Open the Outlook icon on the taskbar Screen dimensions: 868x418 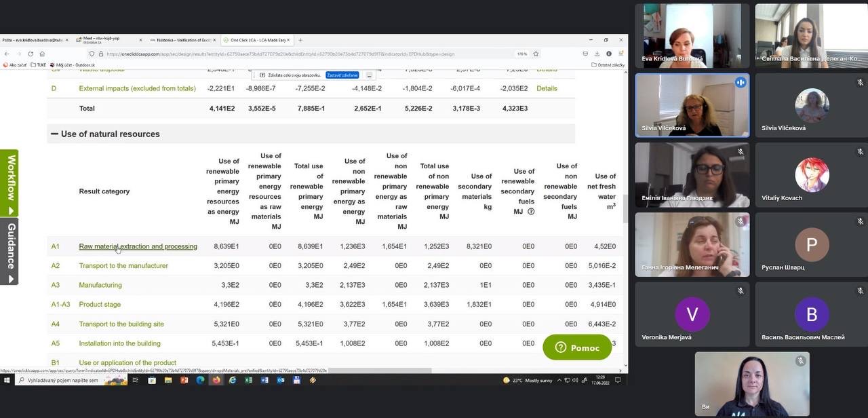coord(281,381)
